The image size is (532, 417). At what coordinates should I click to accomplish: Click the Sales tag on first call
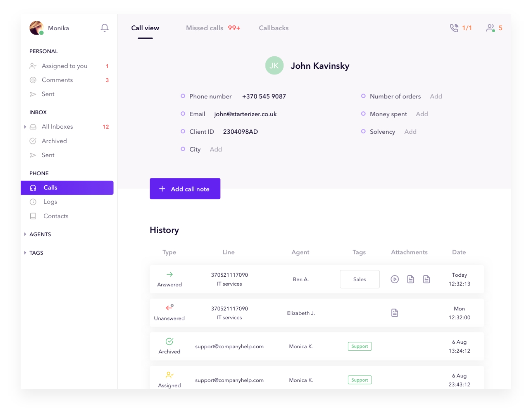tap(359, 279)
